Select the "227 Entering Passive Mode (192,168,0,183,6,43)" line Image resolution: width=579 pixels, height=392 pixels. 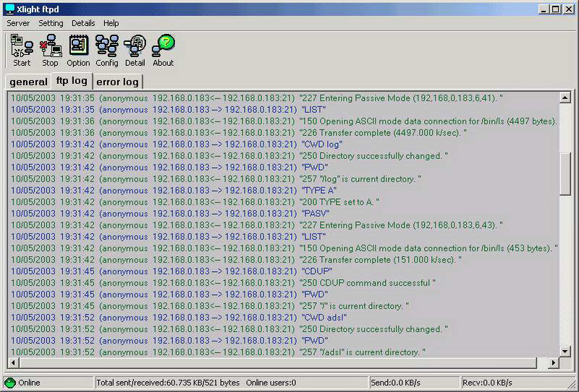(x=257, y=225)
